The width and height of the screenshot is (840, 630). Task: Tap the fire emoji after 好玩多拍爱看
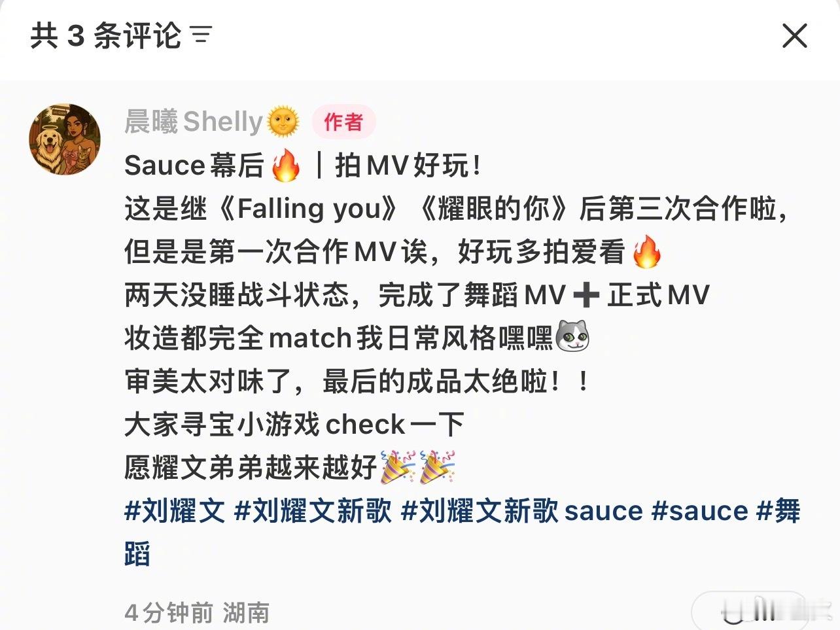coord(648,252)
